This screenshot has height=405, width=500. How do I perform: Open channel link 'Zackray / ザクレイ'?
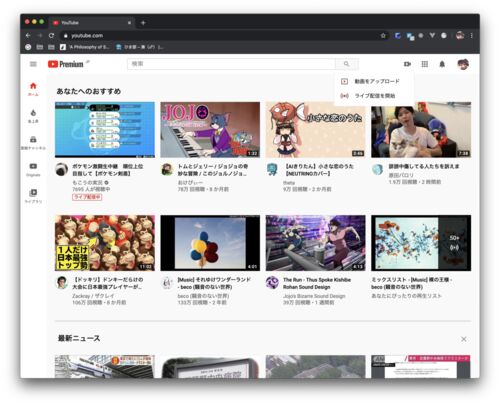[93, 296]
